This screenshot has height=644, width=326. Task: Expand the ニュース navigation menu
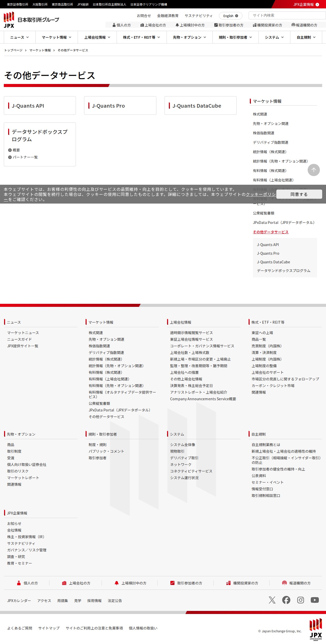(20, 37)
